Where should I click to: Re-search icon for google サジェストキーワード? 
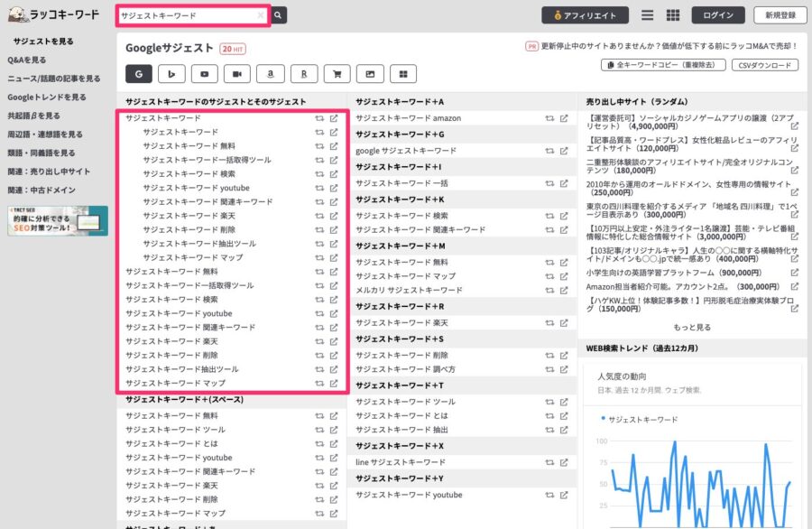click(x=549, y=151)
